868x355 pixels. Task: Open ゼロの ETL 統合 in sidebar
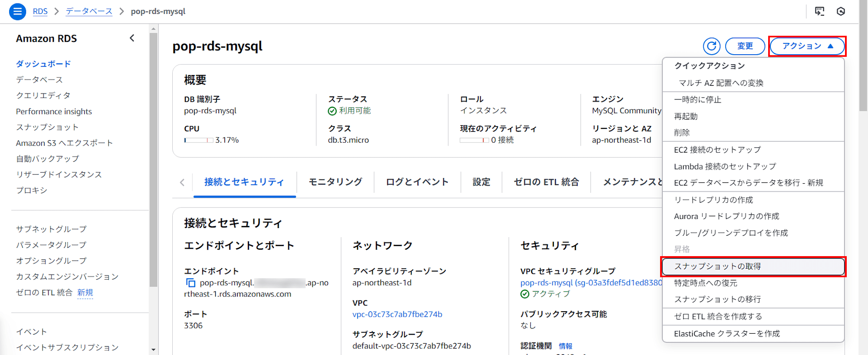tap(44, 293)
